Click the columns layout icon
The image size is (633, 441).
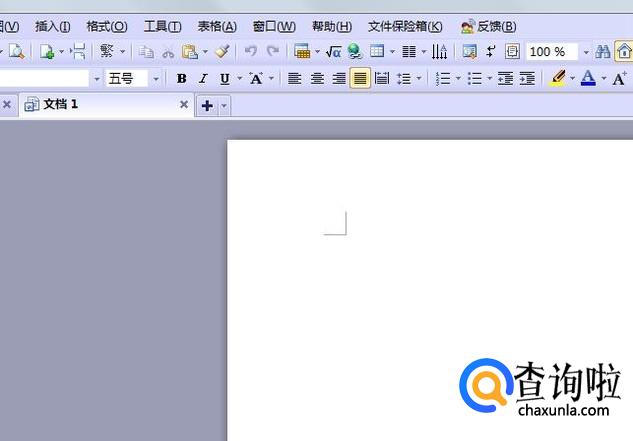409,52
